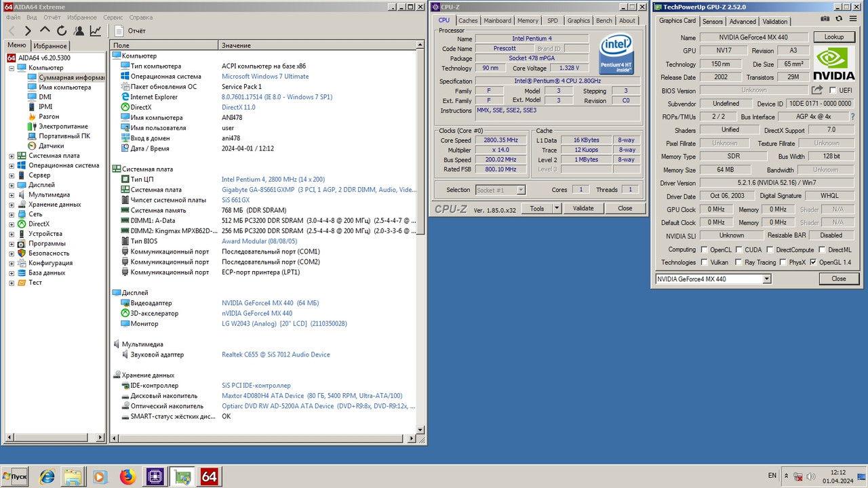The image size is (868, 488).
Task: Click the EN language indicator in tray
Action: click(x=772, y=476)
